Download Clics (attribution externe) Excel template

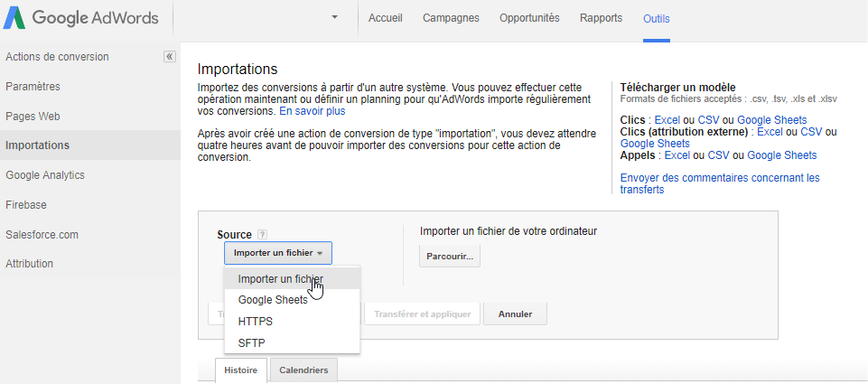[x=770, y=132]
